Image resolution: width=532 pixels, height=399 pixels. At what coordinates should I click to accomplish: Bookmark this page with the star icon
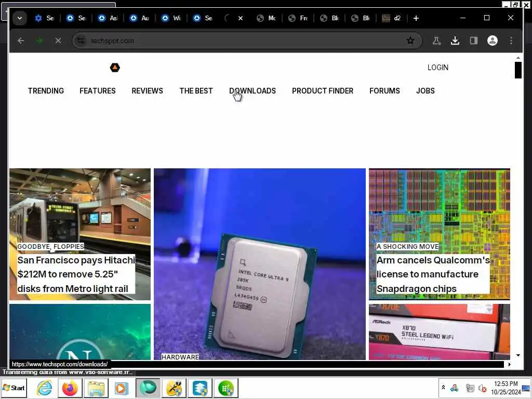coord(410,41)
